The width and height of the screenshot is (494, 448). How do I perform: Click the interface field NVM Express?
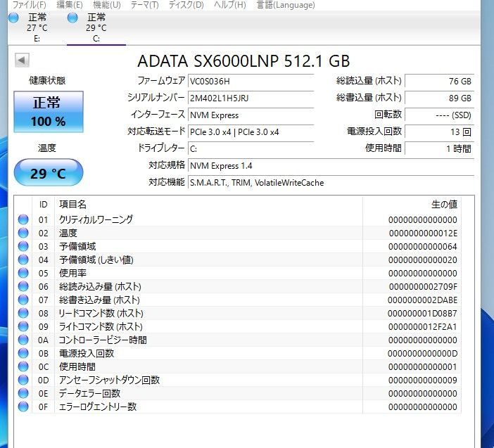point(251,115)
